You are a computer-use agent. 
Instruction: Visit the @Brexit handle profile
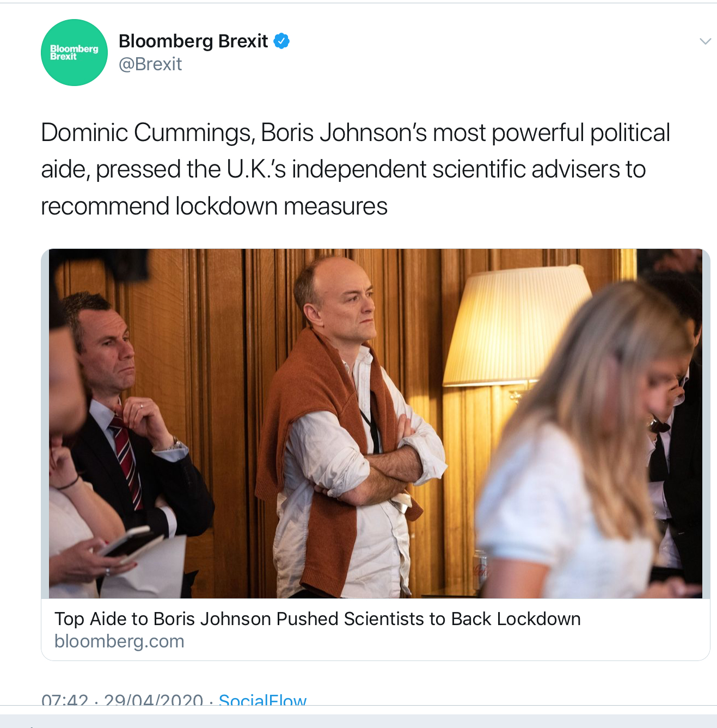tap(150, 64)
